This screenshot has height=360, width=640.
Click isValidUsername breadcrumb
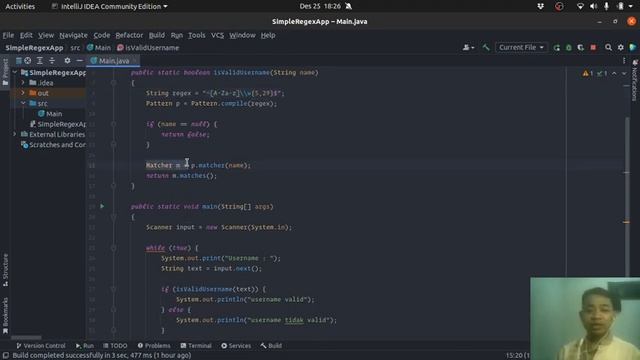click(148, 48)
